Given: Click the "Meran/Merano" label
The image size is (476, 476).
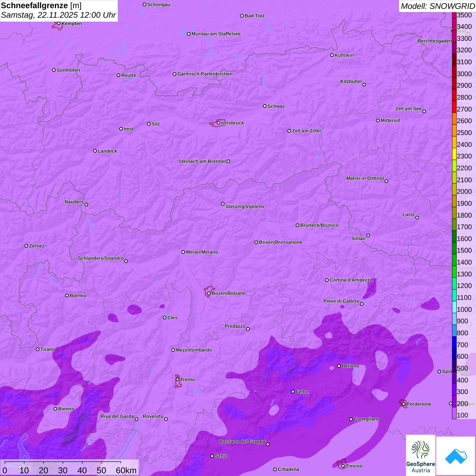Looking at the screenshot, I should (x=202, y=252).
